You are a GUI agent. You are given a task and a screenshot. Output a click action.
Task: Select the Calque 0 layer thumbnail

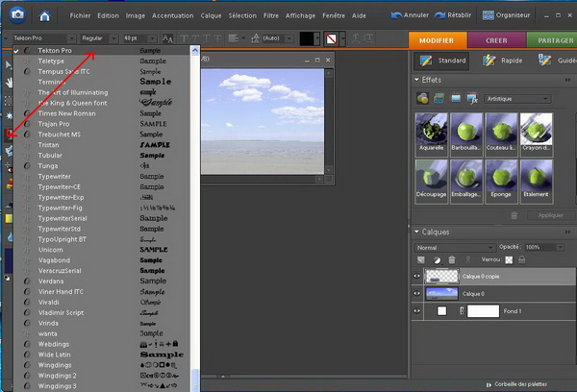[441, 293]
